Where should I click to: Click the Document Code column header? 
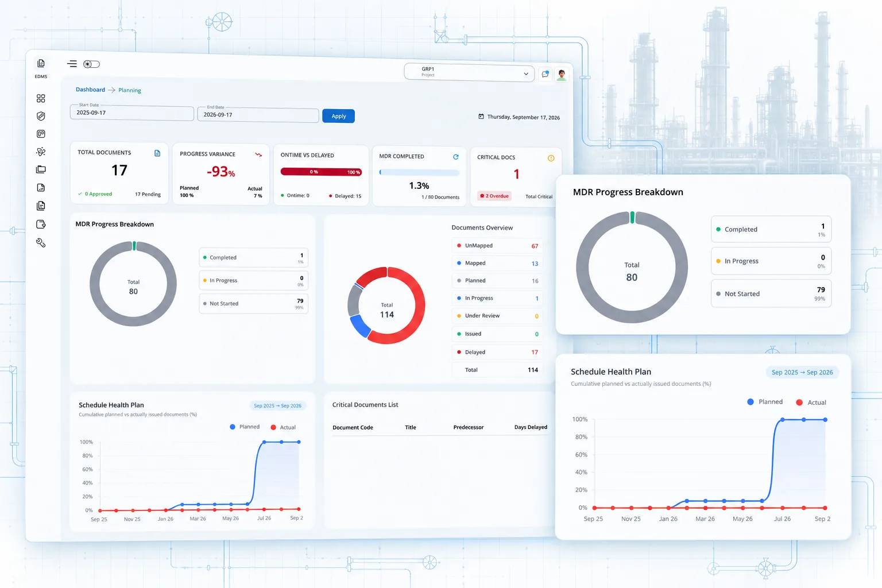353,427
